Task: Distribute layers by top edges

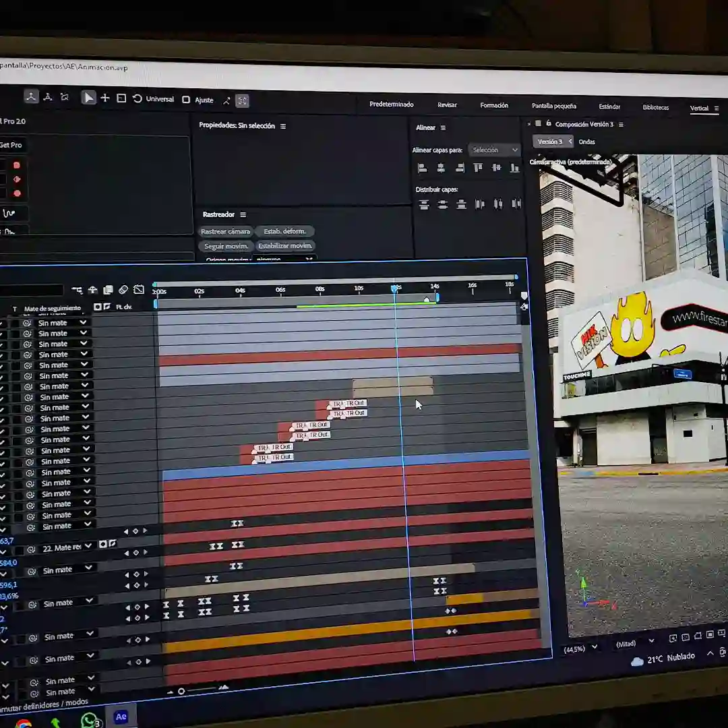Action: [x=424, y=204]
